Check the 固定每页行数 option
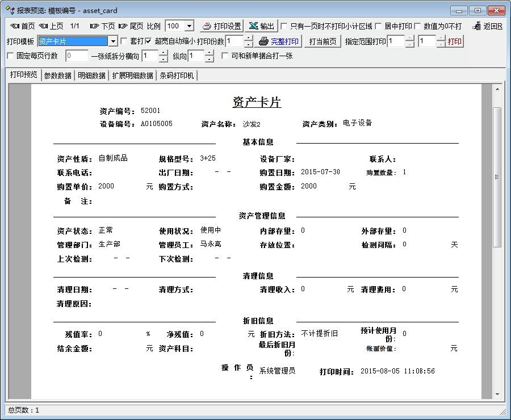This screenshot has width=511, height=420. pos(10,56)
